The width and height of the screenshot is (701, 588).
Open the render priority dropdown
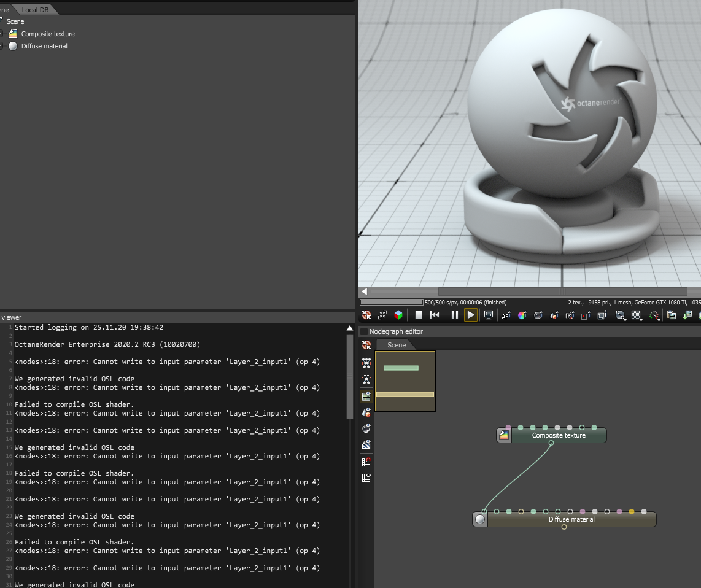pos(654,315)
